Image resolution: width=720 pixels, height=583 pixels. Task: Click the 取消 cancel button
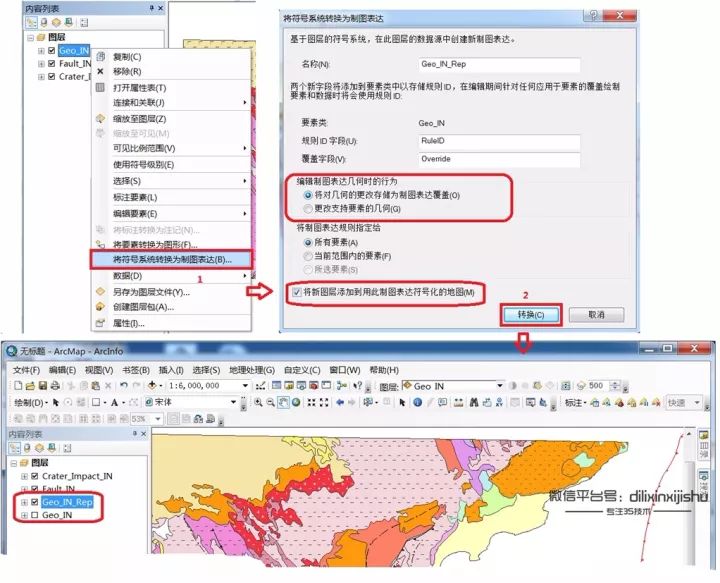(596, 314)
